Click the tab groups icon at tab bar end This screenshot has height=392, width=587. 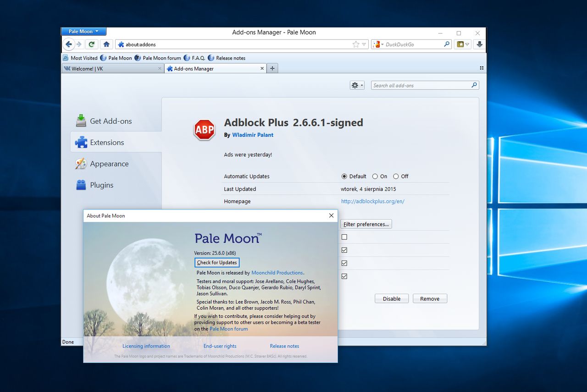[482, 68]
